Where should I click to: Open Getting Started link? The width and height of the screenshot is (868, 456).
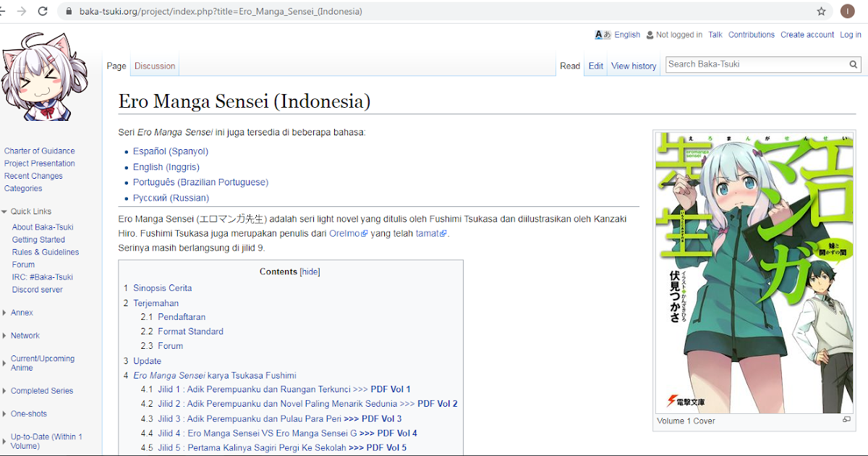coord(38,240)
